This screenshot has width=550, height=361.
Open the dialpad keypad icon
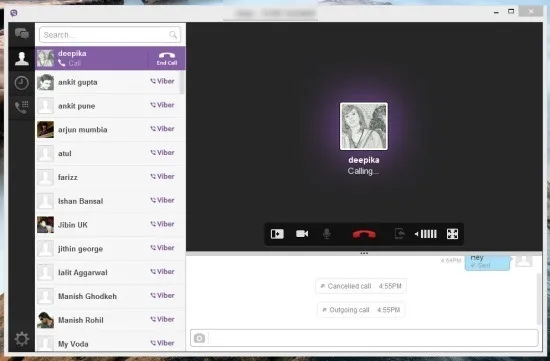21,107
